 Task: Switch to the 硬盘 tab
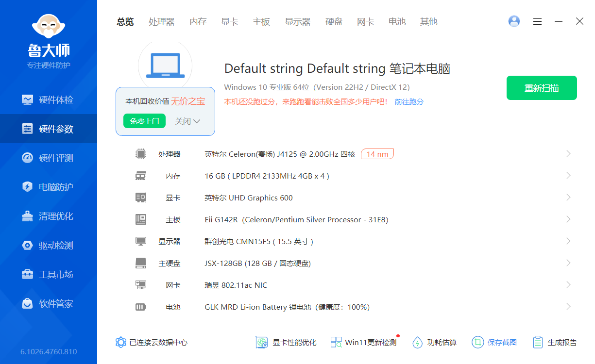334,21
